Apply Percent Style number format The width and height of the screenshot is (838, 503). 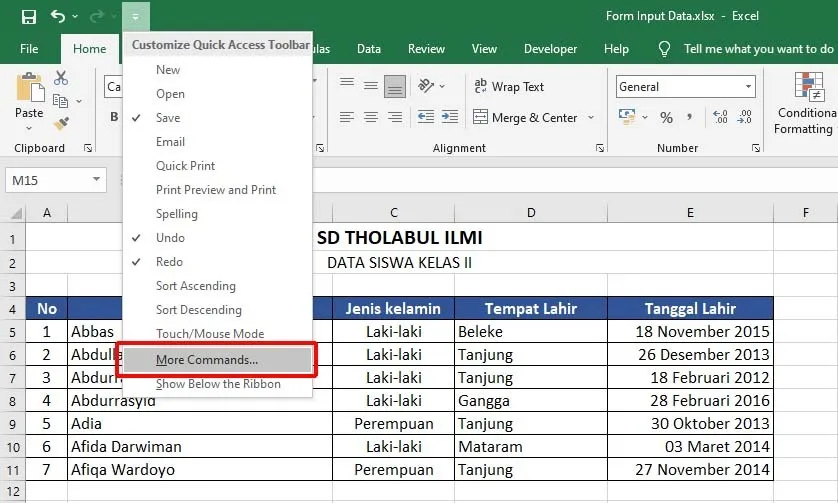point(666,118)
